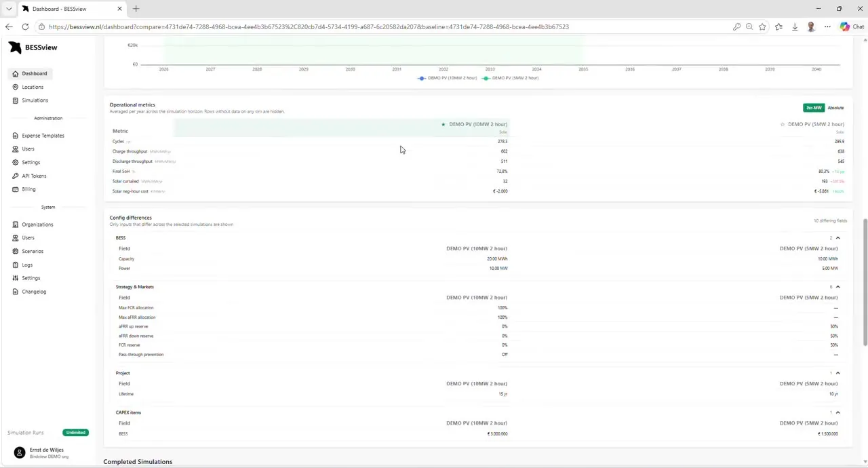Image resolution: width=868 pixels, height=468 pixels.
Task: Click the Config differences heading
Action: pos(130,218)
